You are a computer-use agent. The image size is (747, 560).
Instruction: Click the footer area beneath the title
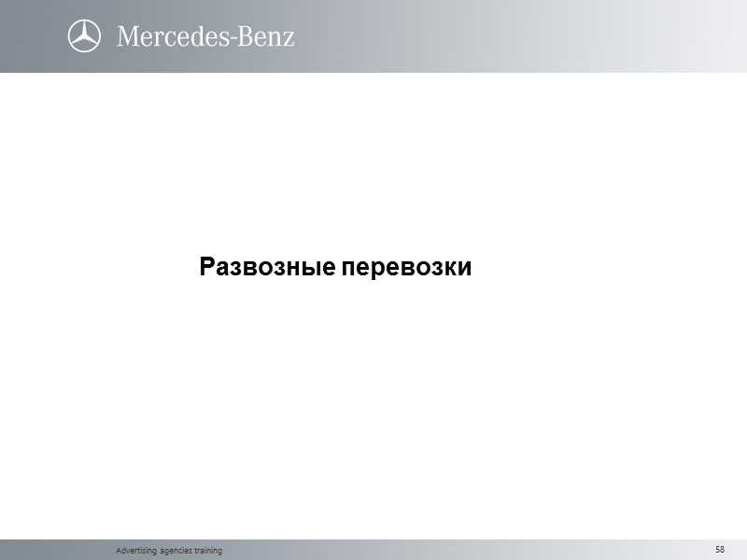tap(373, 550)
